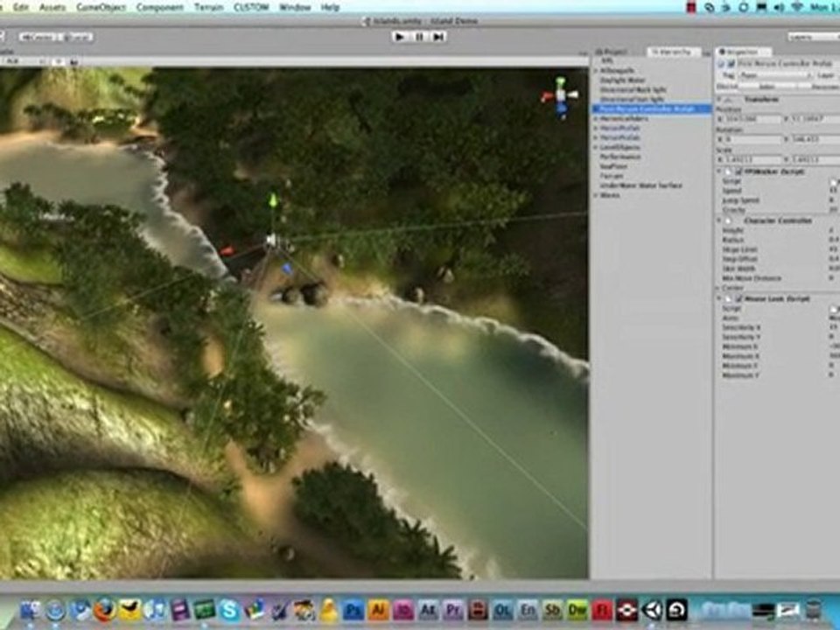
Task: Collapse the Character Controller component
Action: [720, 220]
